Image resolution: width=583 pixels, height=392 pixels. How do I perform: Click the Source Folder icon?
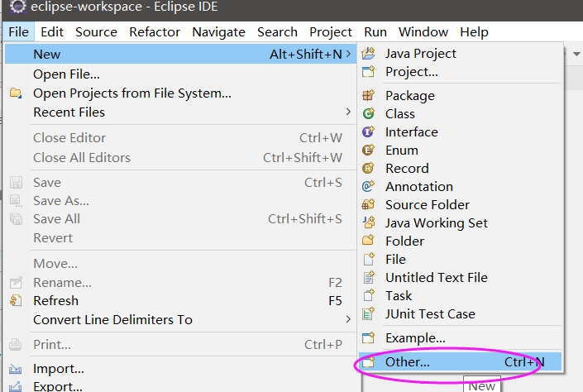(369, 204)
